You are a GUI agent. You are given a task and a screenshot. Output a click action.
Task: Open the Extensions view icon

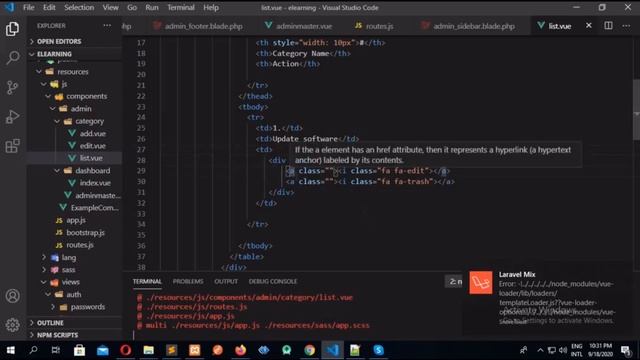[12, 146]
